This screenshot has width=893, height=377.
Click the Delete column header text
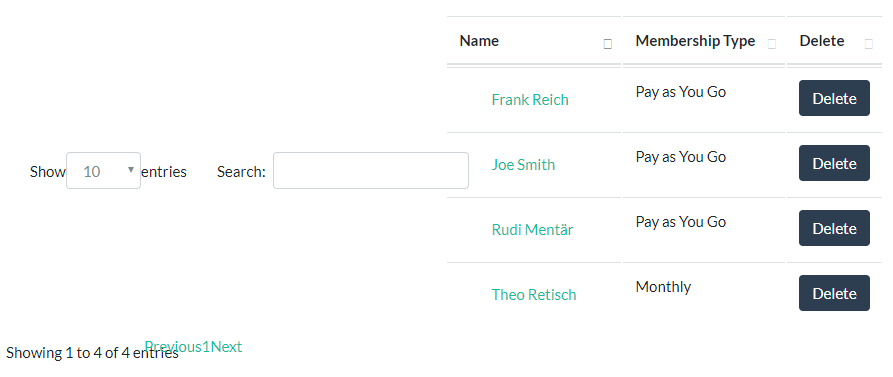[822, 41]
